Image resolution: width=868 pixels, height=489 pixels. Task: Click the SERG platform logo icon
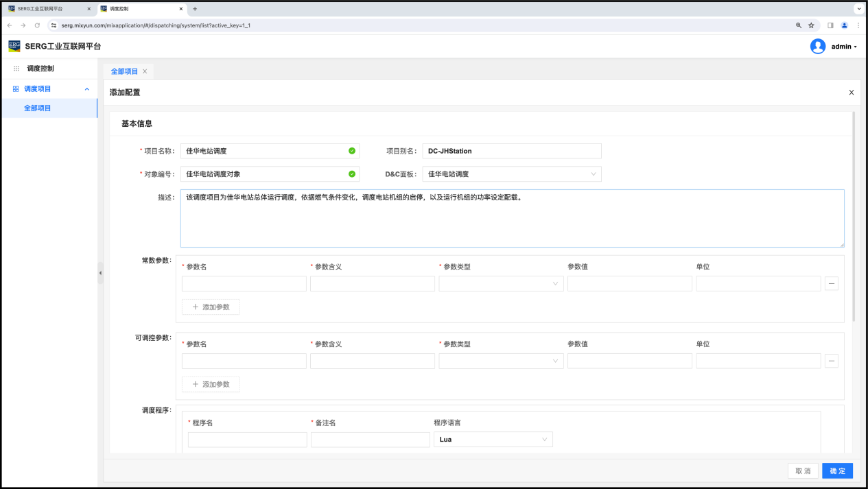(x=14, y=46)
